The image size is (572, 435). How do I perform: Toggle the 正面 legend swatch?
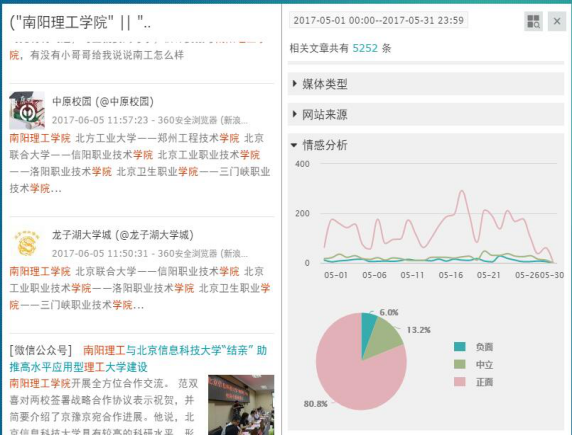[460, 382]
